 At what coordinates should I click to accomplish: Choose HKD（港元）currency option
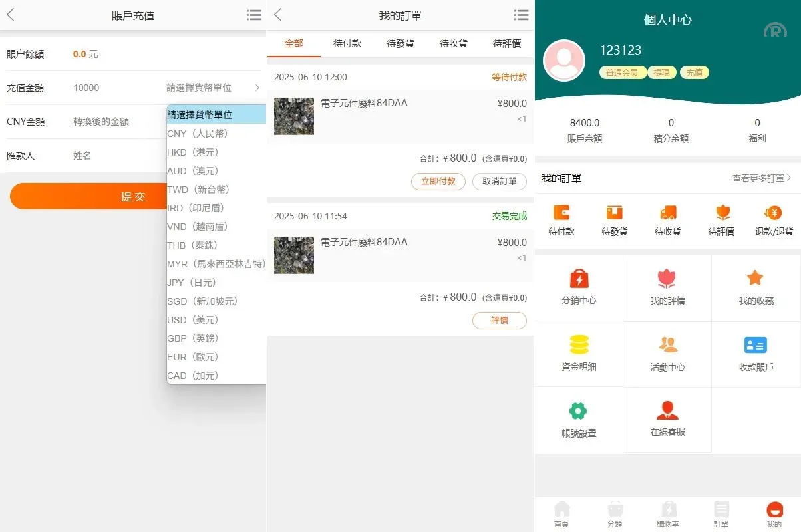click(193, 152)
